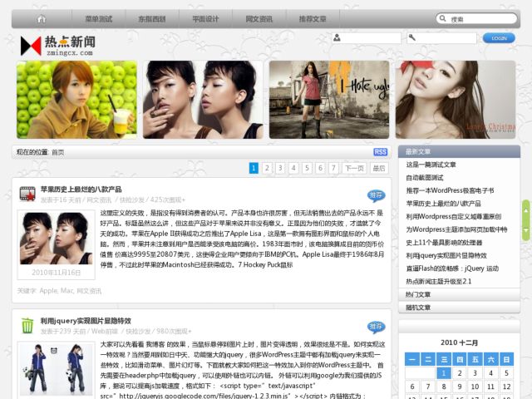Click the Mac keyword tag
Viewport: 532px width, 399px height.
coord(67,291)
